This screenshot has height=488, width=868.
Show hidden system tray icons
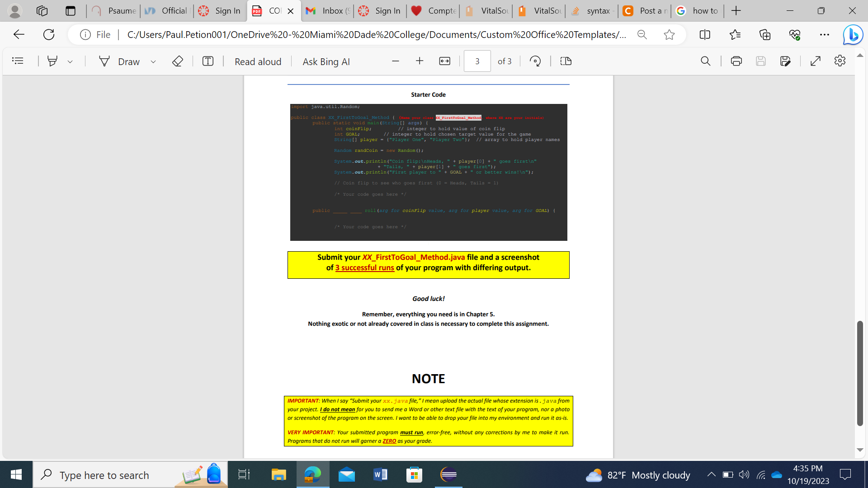(711, 474)
